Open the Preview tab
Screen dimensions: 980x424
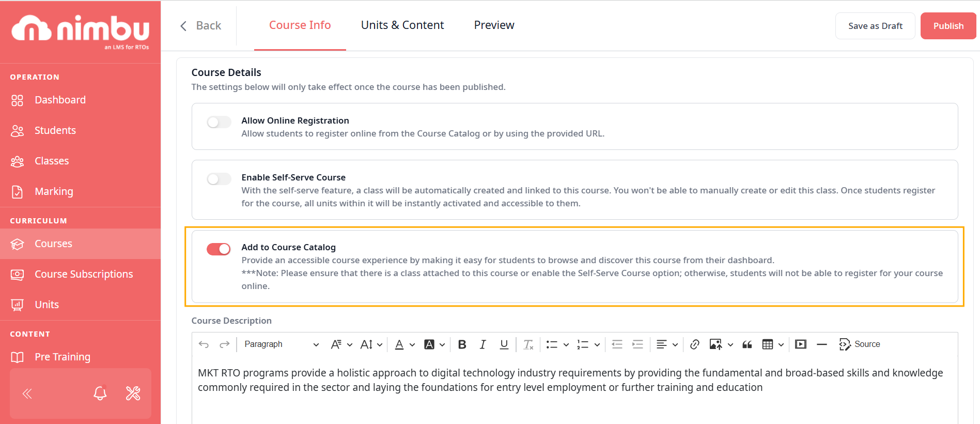coord(494,25)
